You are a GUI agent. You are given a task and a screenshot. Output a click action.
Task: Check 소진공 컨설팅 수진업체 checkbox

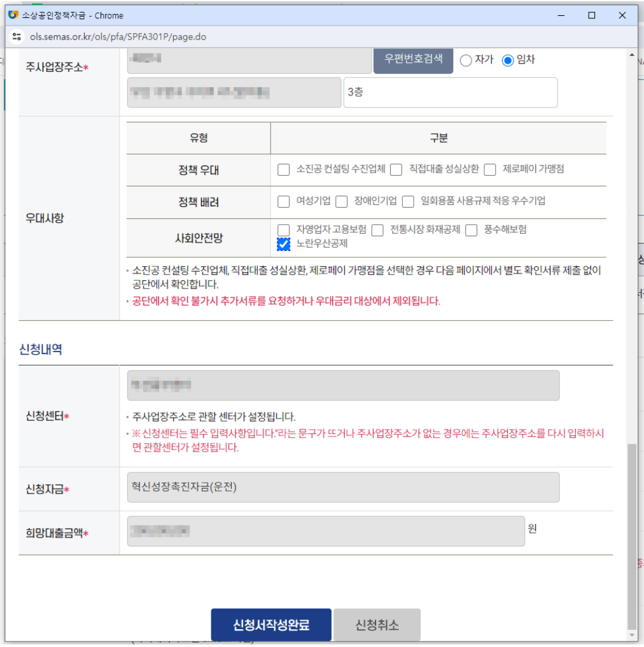283,169
